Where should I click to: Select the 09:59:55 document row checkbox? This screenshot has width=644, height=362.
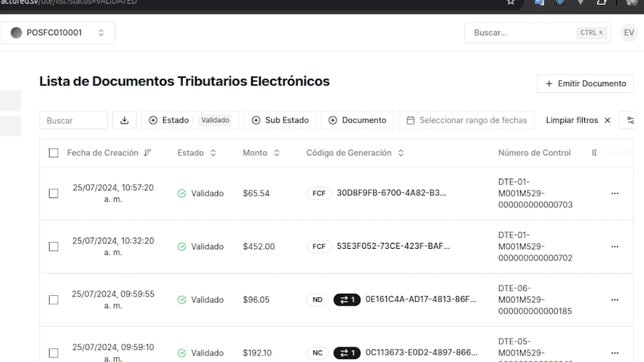point(54,300)
